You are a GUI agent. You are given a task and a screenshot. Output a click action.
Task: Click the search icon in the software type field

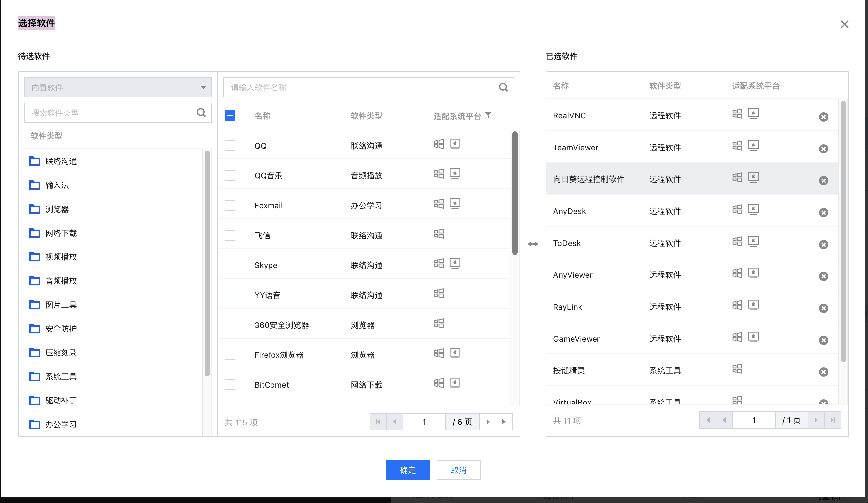201,113
